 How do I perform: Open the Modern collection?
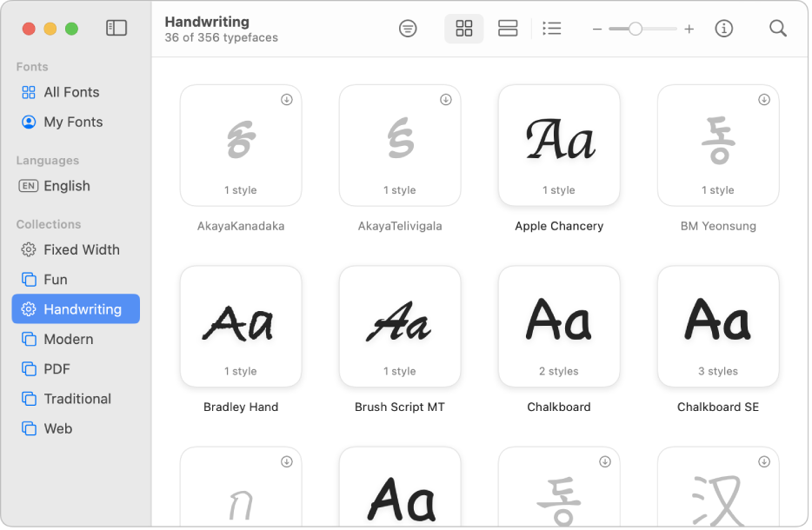[x=76, y=340]
